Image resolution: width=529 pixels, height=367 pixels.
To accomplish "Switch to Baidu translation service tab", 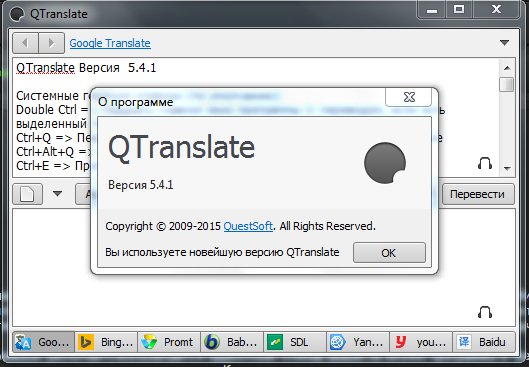I will tap(484, 342).
